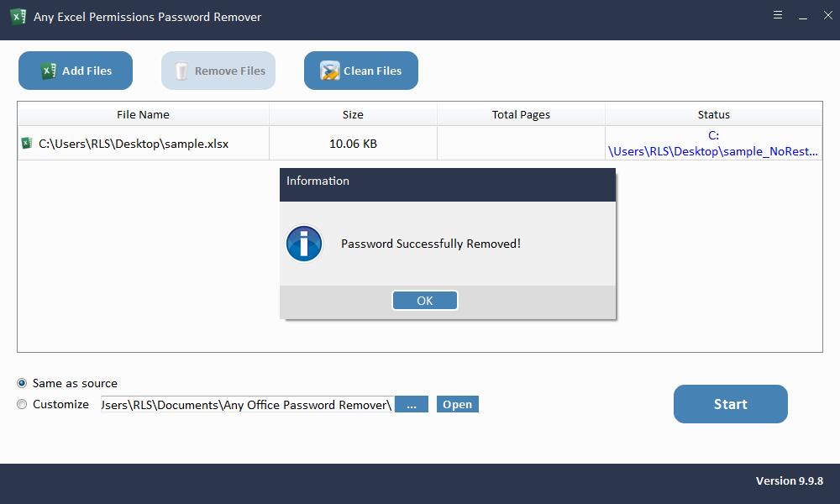Click the File Name column header
The height and width of the screenshot is (504, 840).
click(143, 114)
